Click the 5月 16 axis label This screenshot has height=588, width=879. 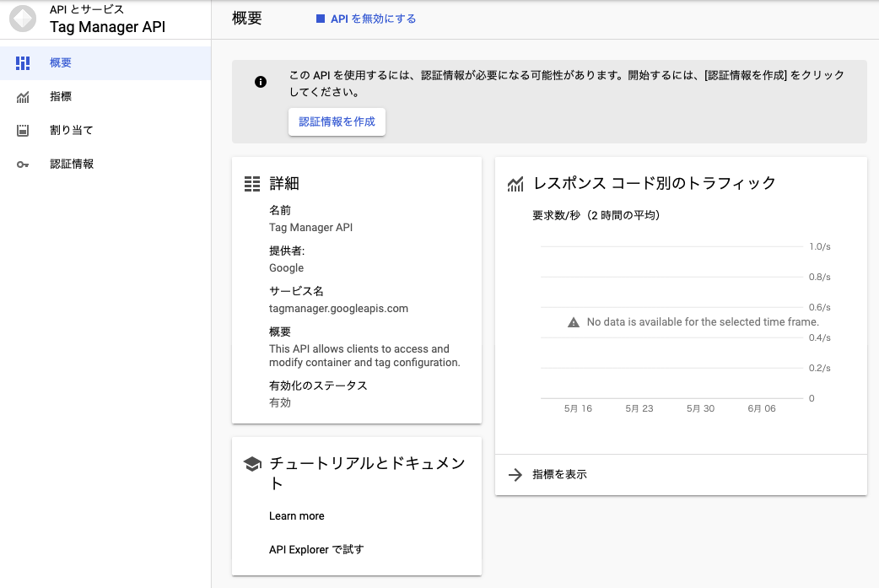click(x=578, y=408)
